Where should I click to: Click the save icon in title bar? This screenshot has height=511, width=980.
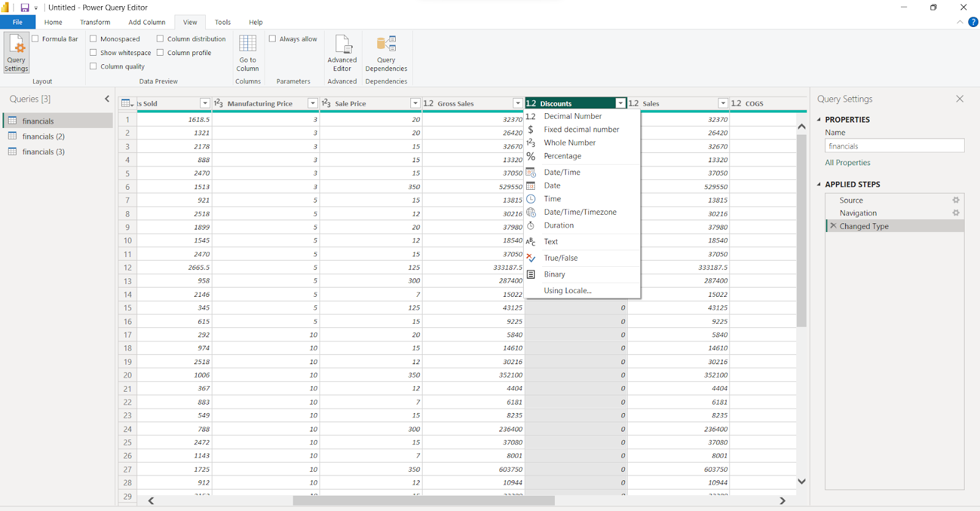pyautogui.click(x=24, y=7)
